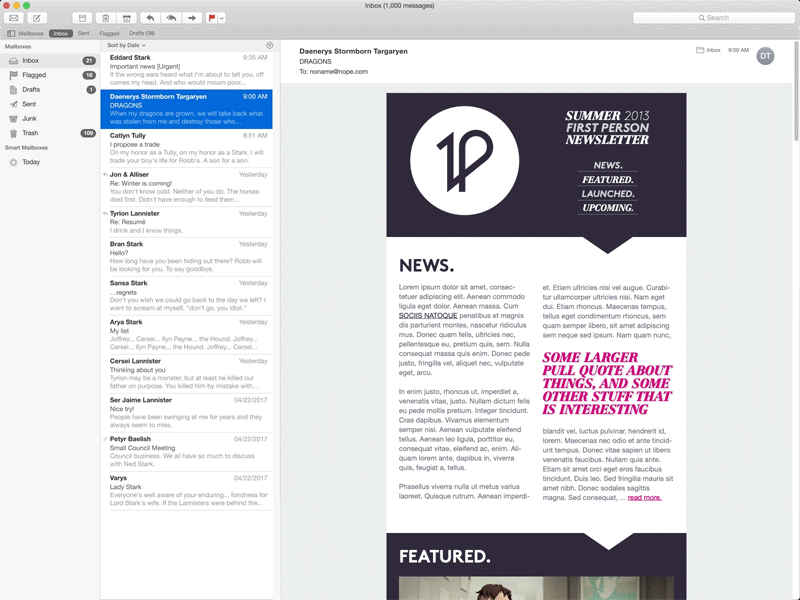Click the Inbox folder icon in message header

pos(700,50)
